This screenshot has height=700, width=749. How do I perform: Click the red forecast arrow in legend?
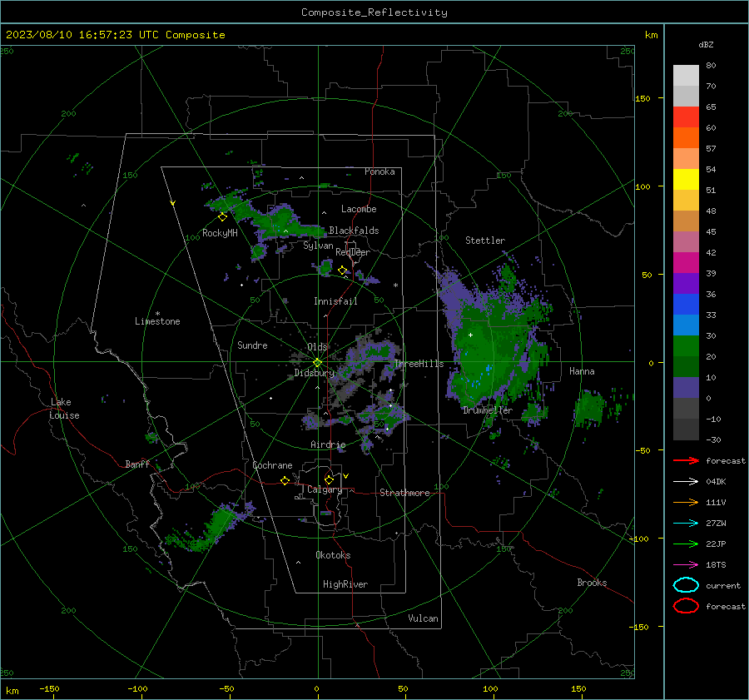(x=686, y=460)
